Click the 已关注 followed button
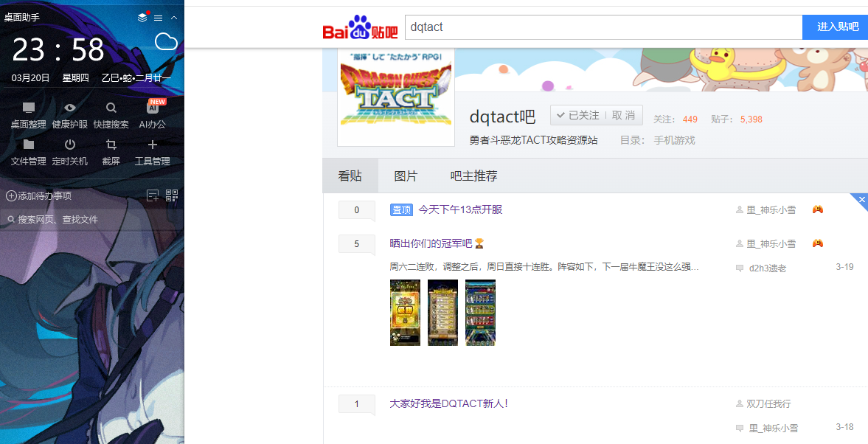 click(578, 115)
